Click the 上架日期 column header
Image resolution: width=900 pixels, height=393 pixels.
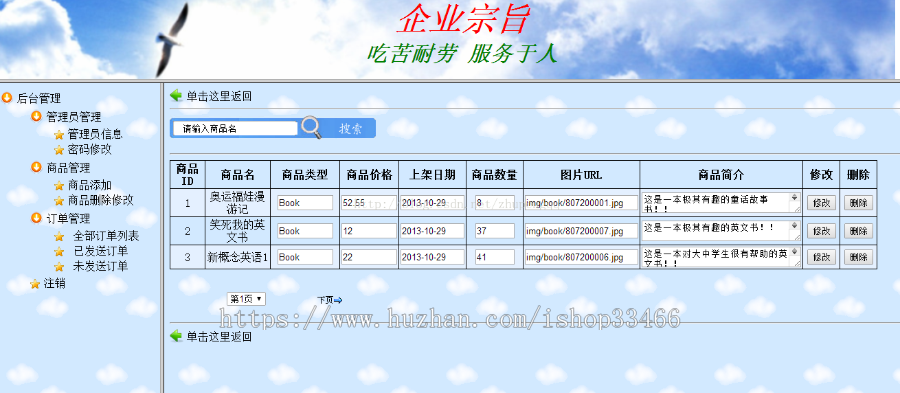click(x=432, y=174)
